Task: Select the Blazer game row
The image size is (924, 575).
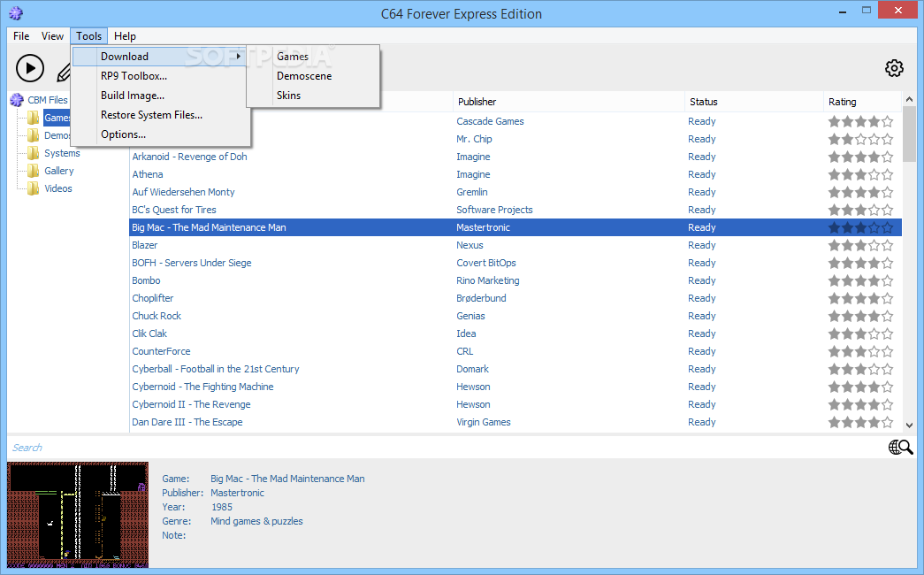Action: pos(515,245)
